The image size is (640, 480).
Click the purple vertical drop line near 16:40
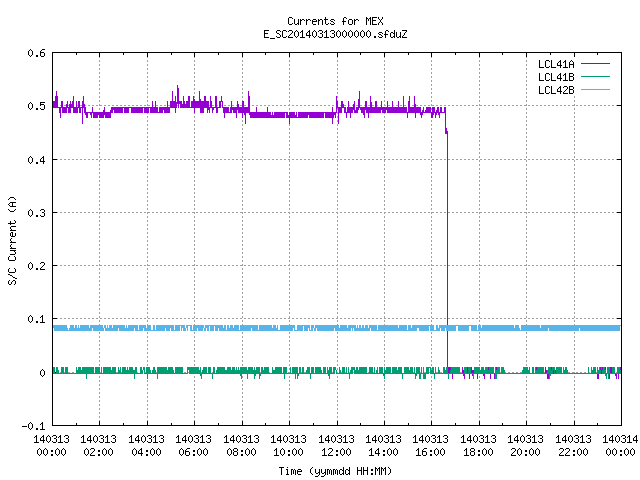[447, 249]
